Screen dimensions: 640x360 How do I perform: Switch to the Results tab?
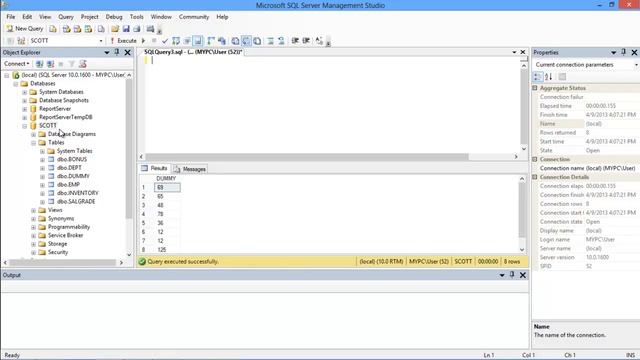pyautogui.click(x=154, y=169)
